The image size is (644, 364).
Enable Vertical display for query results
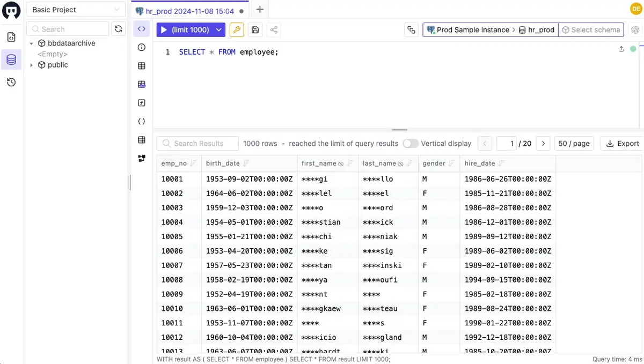click(411, 143)
